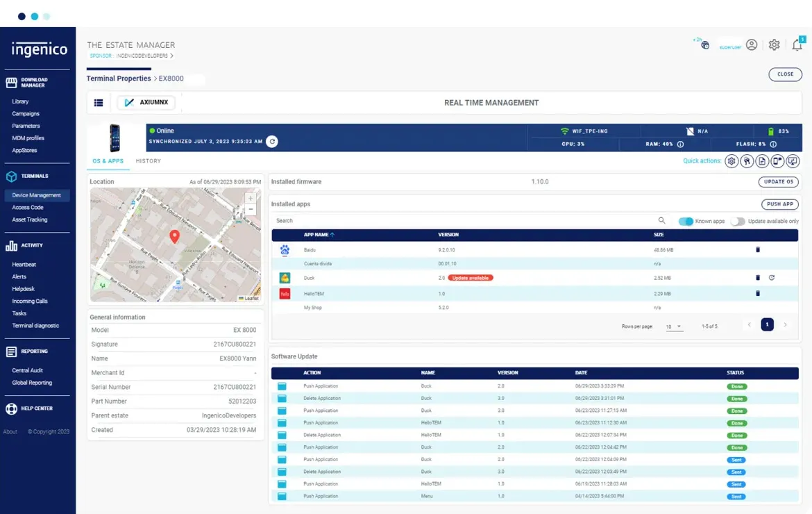
Task: Click the remote screen quick action icon
Action: pos(793,161)
